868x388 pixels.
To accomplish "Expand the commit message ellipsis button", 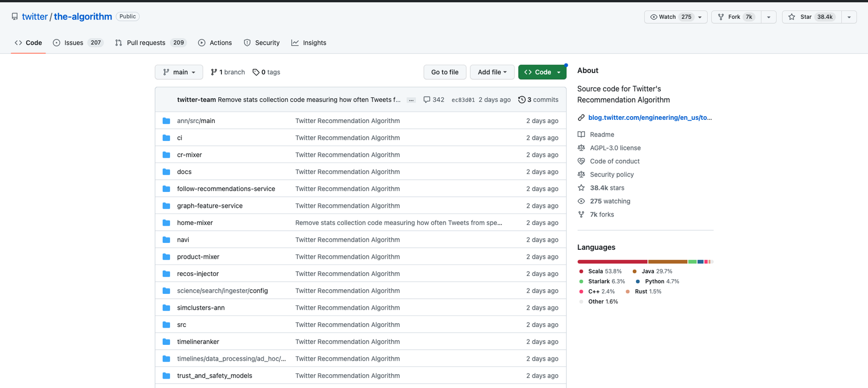I will coord(411,100).
